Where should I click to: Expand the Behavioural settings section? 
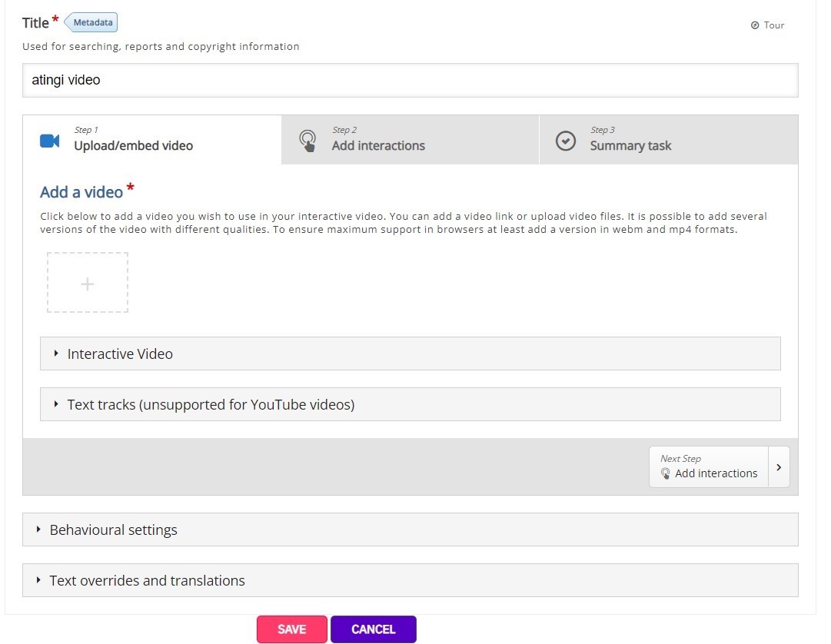pos(411,529)
